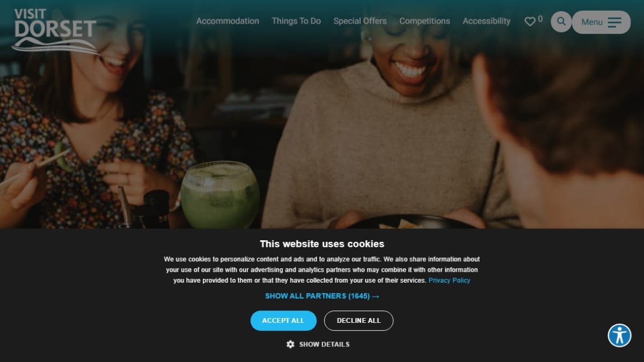Open the Accessibility nav link

(x=487, y=21)
